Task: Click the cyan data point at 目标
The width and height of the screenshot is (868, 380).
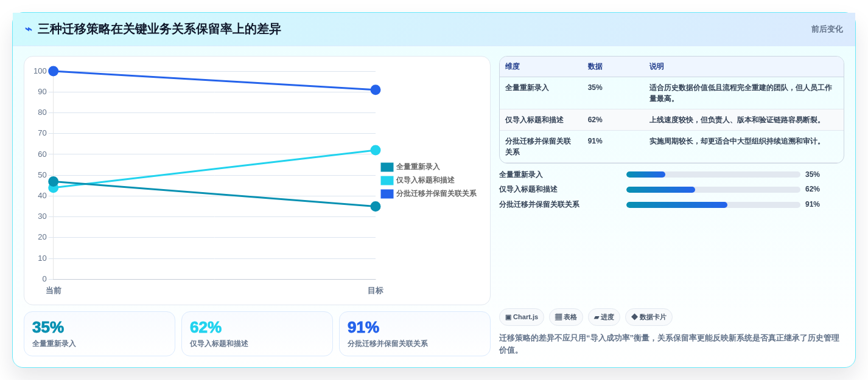Action: coord(376,150)
